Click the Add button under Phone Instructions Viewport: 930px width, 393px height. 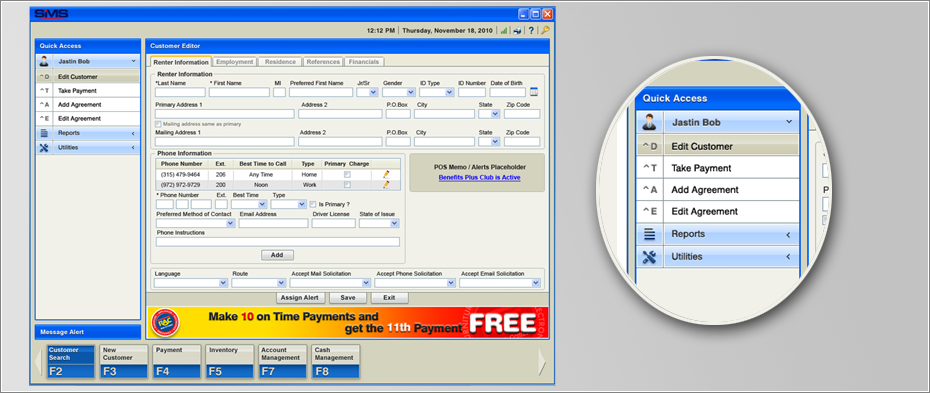click(x=278, y=255)
